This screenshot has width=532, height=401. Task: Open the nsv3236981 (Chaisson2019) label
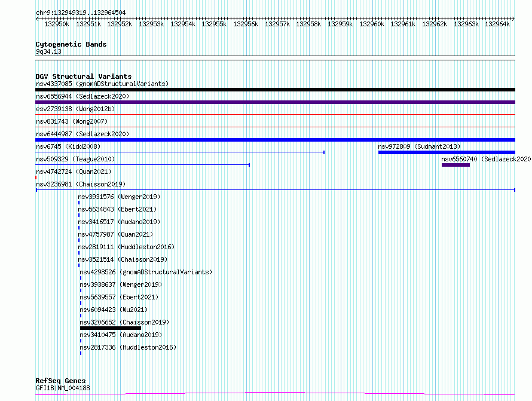(x=81, y=184)
